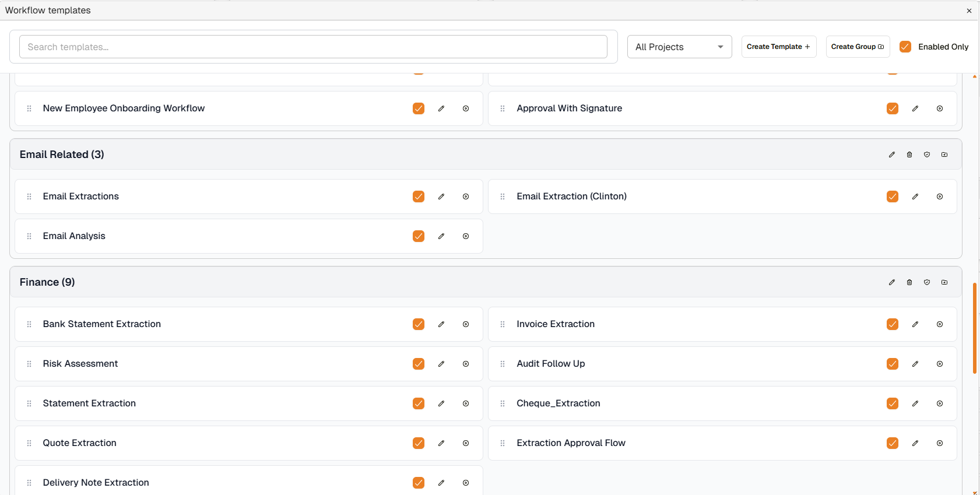Toggle Email Extractions enabled checkbox
This screenshot has height=495, width=980.
(x=419, y=196)
